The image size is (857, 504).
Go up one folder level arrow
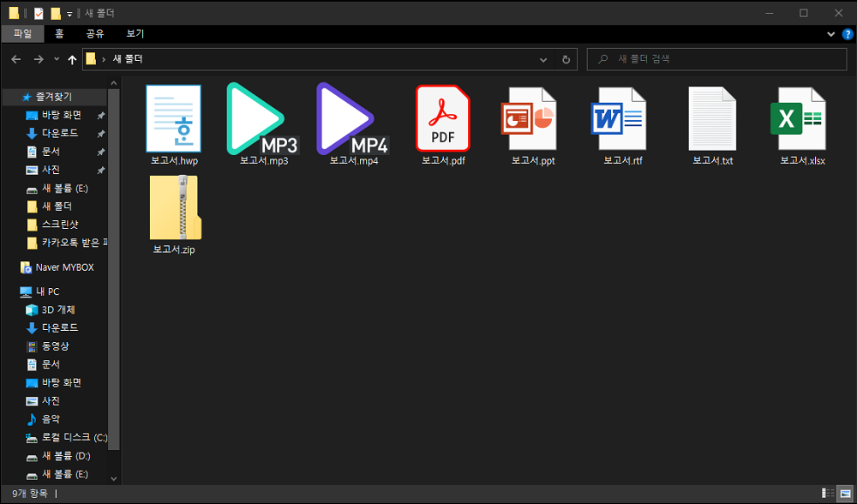tap(72, 60)
